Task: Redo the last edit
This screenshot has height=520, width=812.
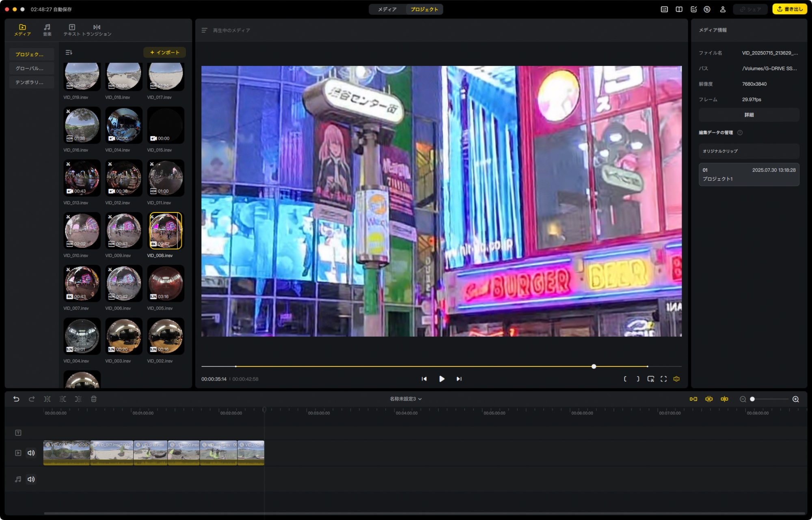Action: tap(32, 399)
